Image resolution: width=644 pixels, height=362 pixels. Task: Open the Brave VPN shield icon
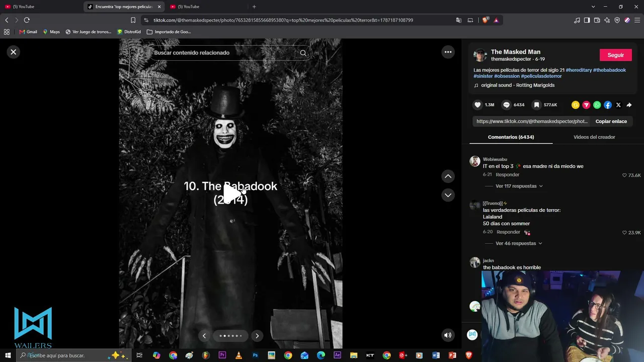617,20
